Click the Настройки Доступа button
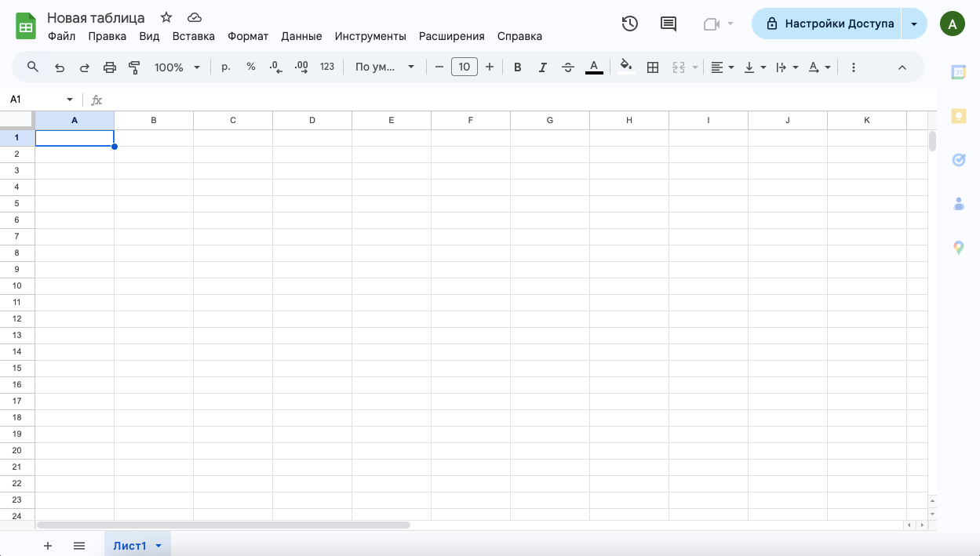 click(827, 24)
